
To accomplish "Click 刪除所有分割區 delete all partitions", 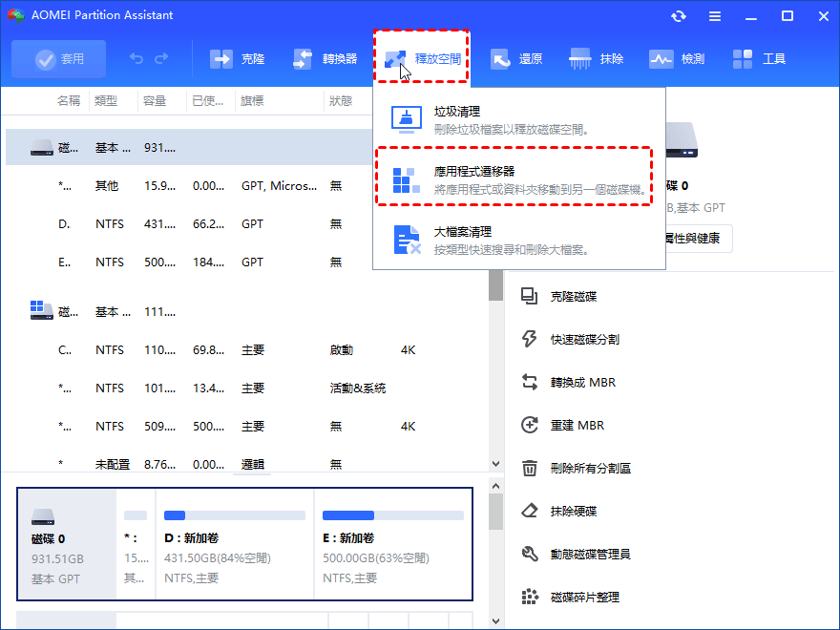I will tap(590, 468).
